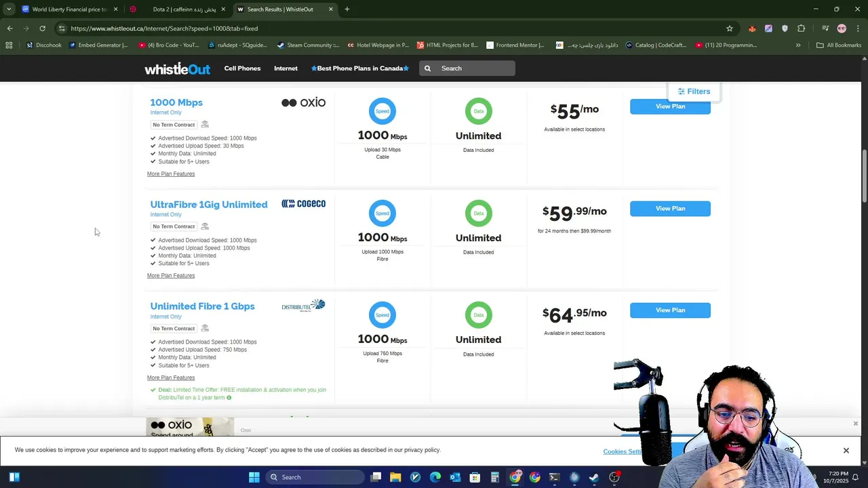View Plan for Oxio 1000 Mbps
Image resolution: width=868 pixels, height=488 pixels.
(670, 106)
